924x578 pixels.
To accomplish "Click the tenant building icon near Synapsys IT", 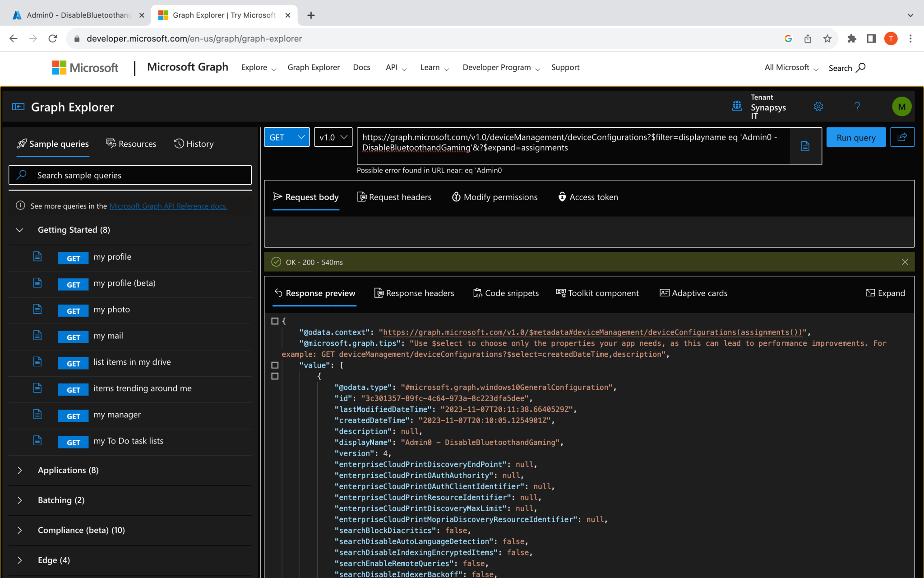I will click(x=737, y=107).
